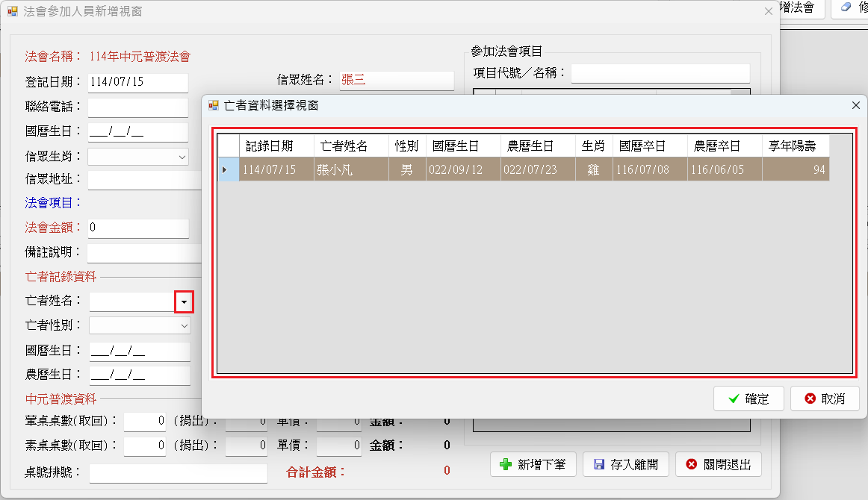The image size is (868, 500).
Task: Click the 生肖 column header
Action: tap(593, 146)
